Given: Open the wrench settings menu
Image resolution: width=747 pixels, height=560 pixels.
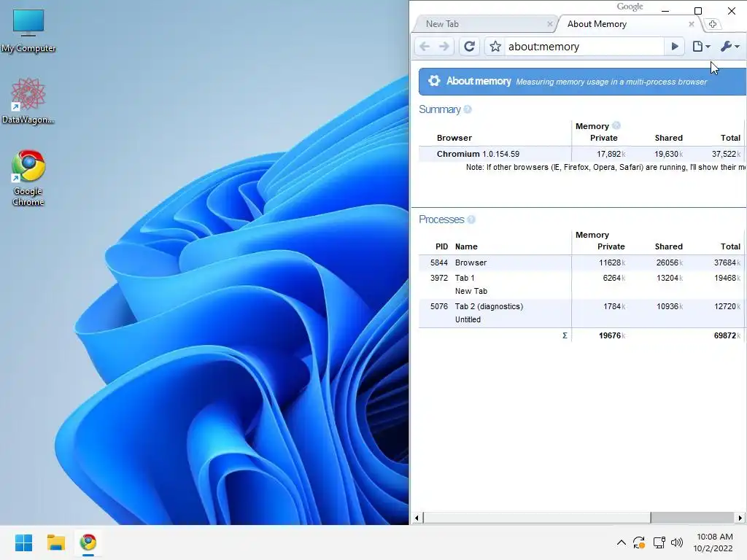Looking at the screenshot, I should pos(729,46).
